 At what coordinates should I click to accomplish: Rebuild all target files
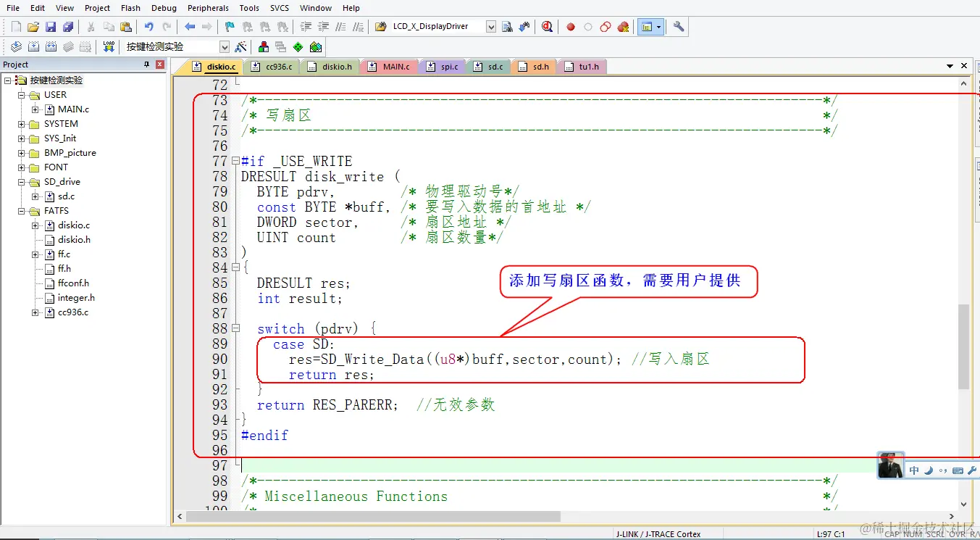(x=51, y=46)
